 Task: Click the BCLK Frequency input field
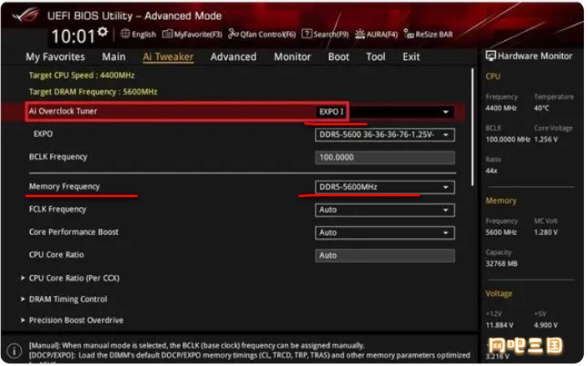[x=385, y=157]
